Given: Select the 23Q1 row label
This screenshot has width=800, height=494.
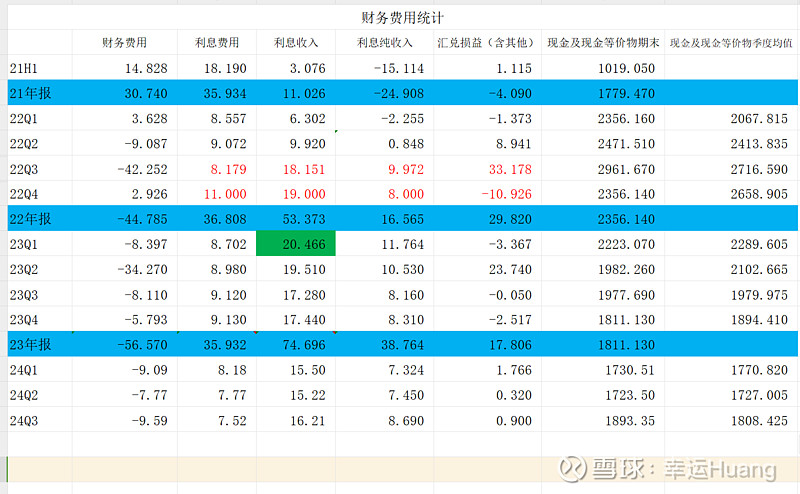Looking at the screenshot, I should point(23,244).
